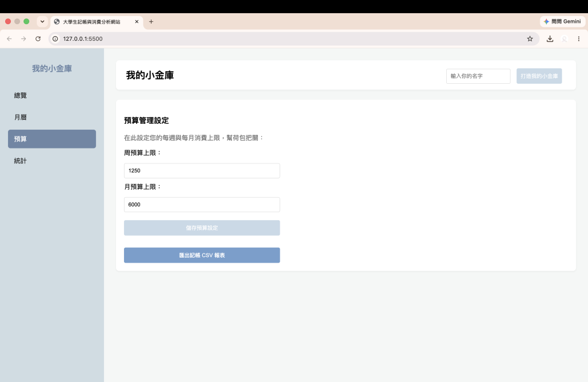Click the green macOS fullscreen window button
Image resolution: width=588 pixels, height=382 pixels.
26,21
